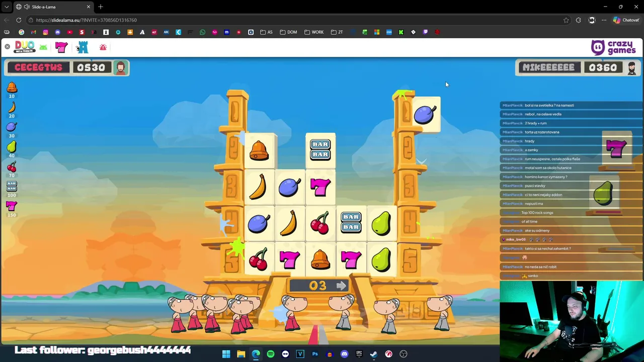Open Discord from taskbar
644x362 pixels.
click(x=344, y=354)
